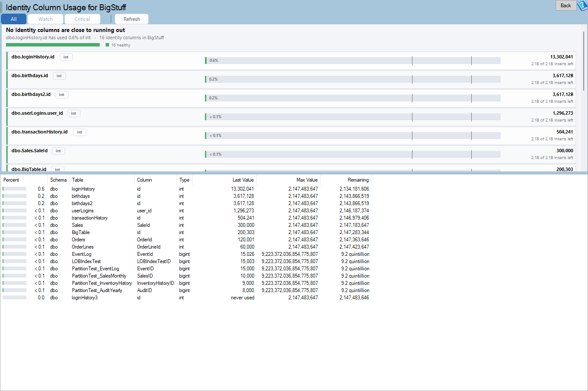
Task: Click the int badge for dbo.birthdays.id
Action: click(x=59, y=76)
